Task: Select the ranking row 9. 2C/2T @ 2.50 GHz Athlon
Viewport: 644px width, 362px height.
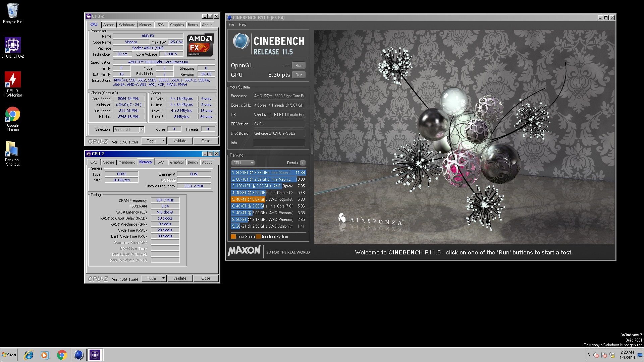Action: pyautogui.click(x=268, y=226)
